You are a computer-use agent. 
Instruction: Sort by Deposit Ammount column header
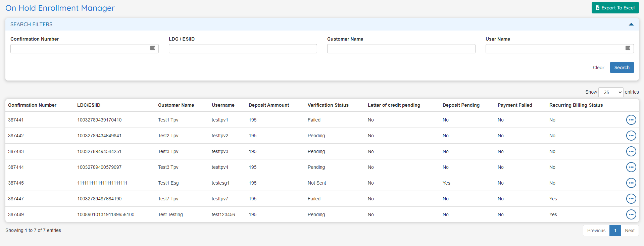[269, 105]
